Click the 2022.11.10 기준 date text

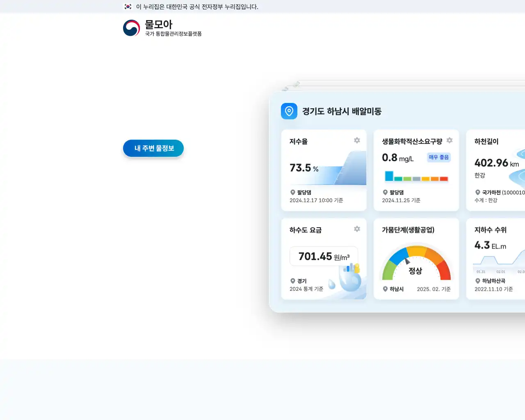coord(494,289)
